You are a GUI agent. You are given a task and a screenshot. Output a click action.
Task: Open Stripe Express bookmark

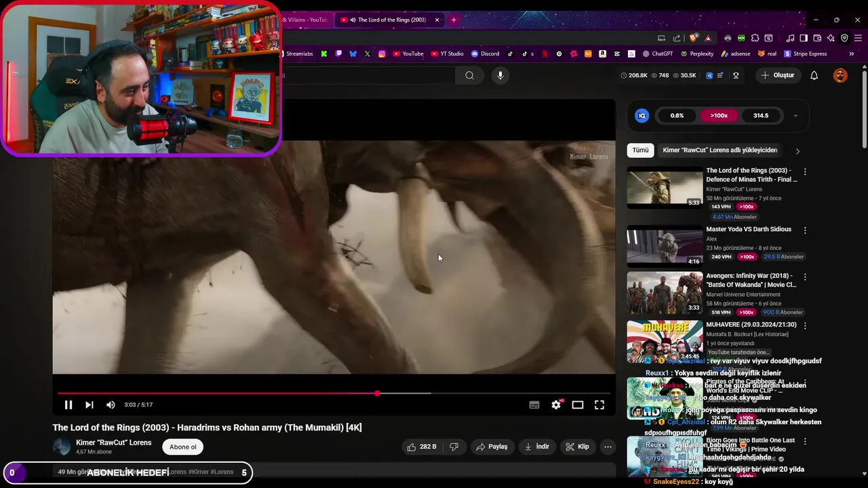click(x=806, y=54)
